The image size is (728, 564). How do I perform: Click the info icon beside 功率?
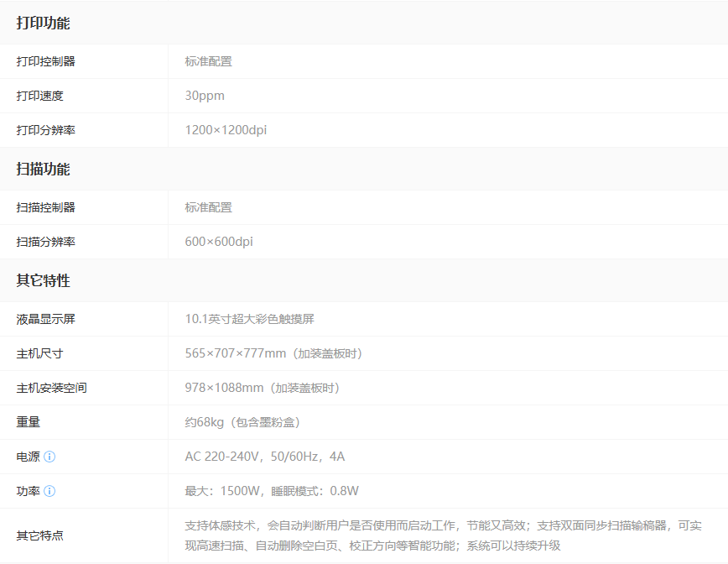coord(49,491)
